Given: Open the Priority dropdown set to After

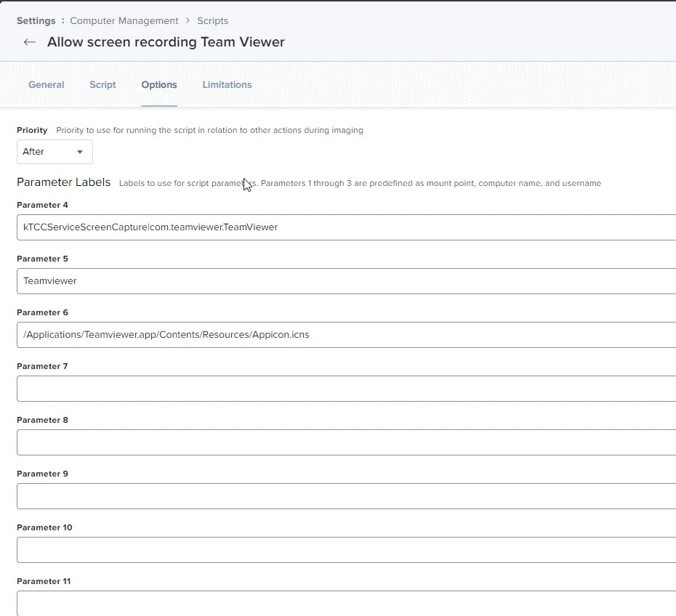Looking at the screenshot, I should [x=55, y=152].
